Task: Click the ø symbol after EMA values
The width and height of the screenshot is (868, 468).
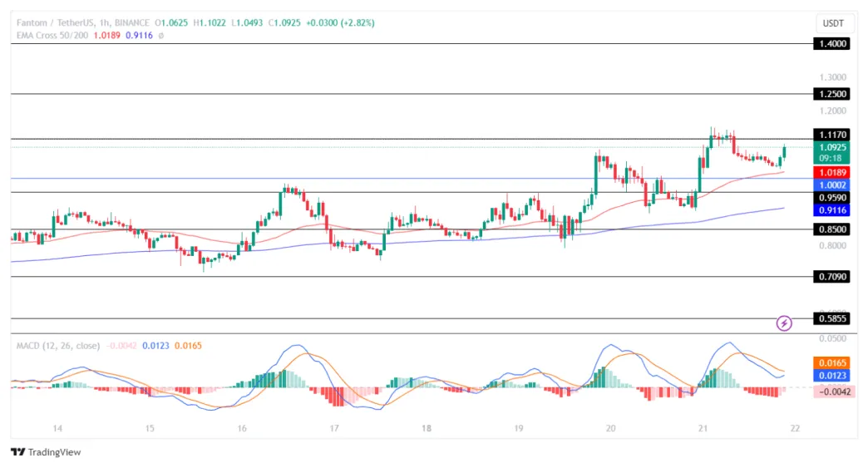Action: pos(160,35)
